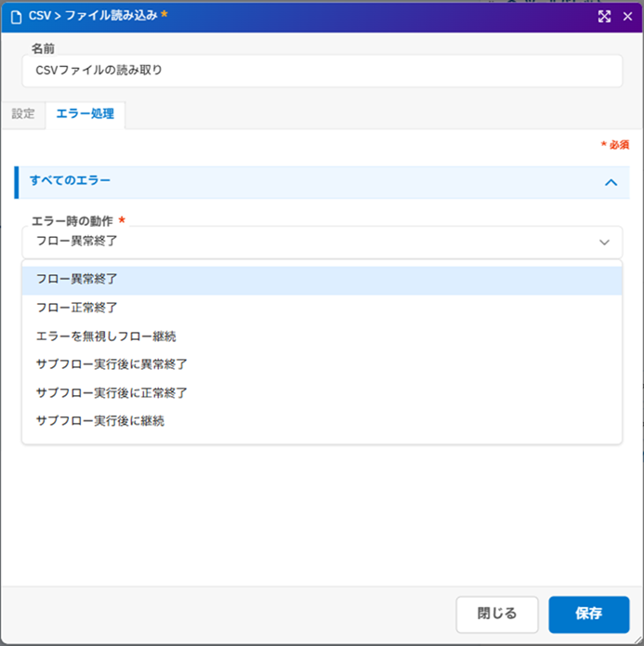Click the 保存 button
The width and height of the screenshot is (644, 646).
point(589,614)
